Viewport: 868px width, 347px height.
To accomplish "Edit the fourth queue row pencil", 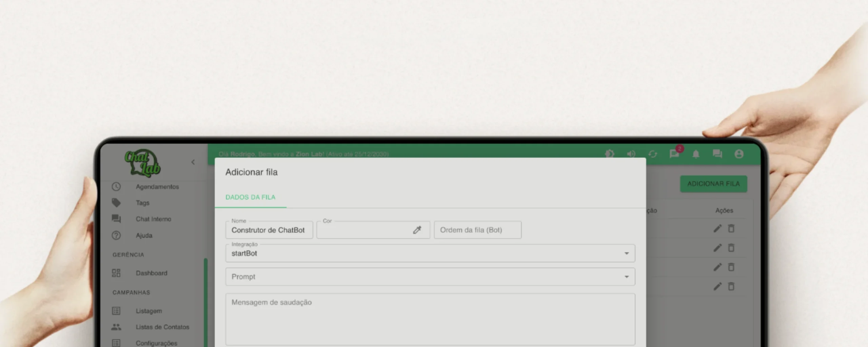I will point(717,287).
